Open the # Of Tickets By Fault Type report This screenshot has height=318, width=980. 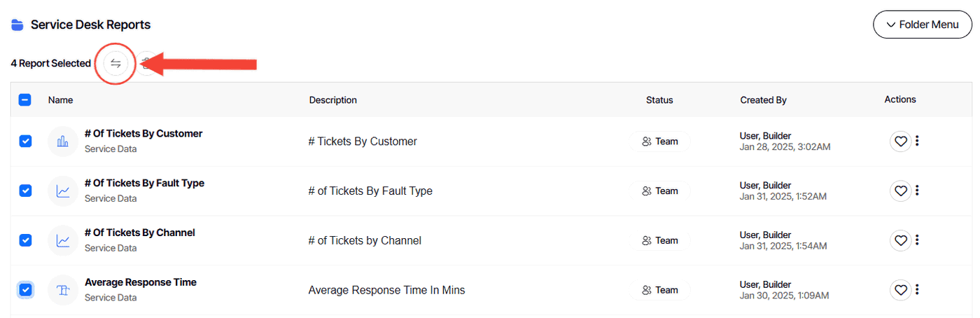click(144, 183)
